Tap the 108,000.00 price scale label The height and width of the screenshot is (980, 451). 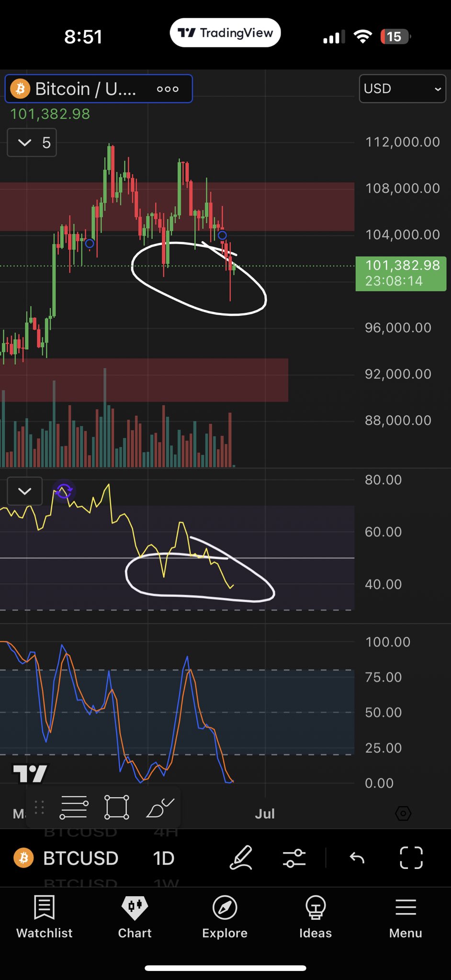click(403, 189)
